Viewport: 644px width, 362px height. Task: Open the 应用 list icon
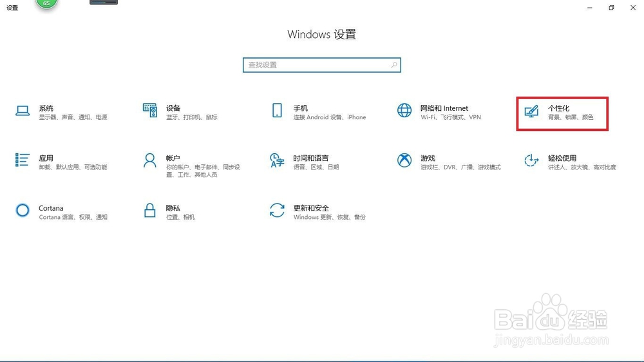(22, 160)
